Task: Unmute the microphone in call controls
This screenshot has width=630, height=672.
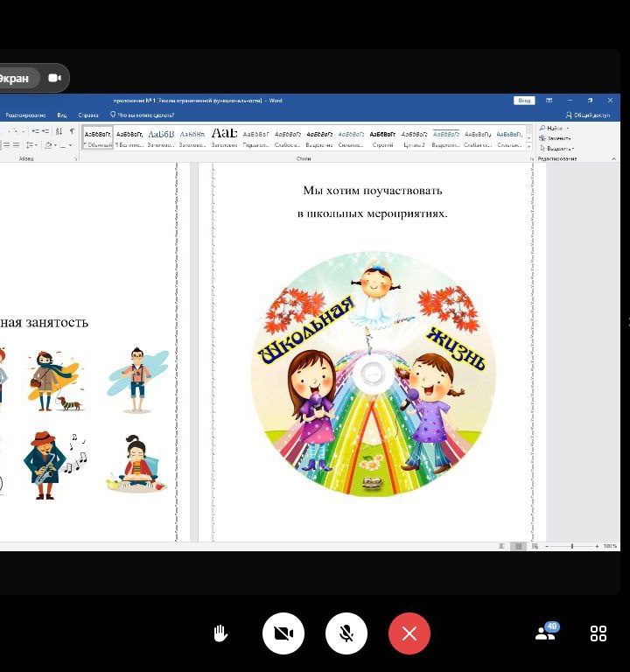Action: pos(346,633)
